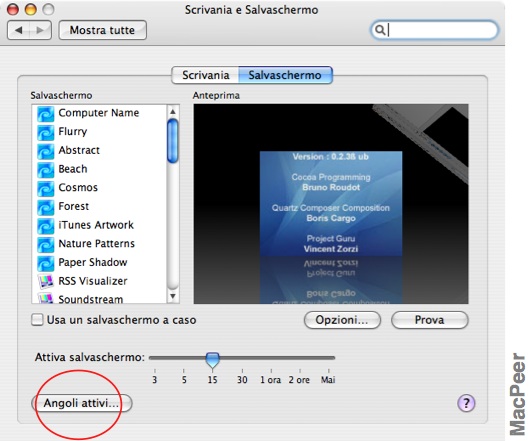The height and width of the screenshot is (441, 530).
Task: Go back with the left arrow button
Action: pos(19,30)
